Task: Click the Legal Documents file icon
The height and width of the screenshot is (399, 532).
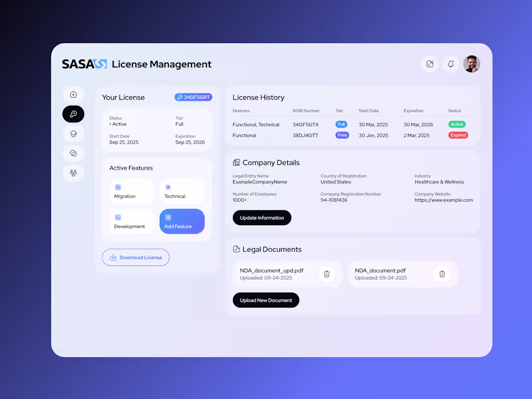Action: 236,250
